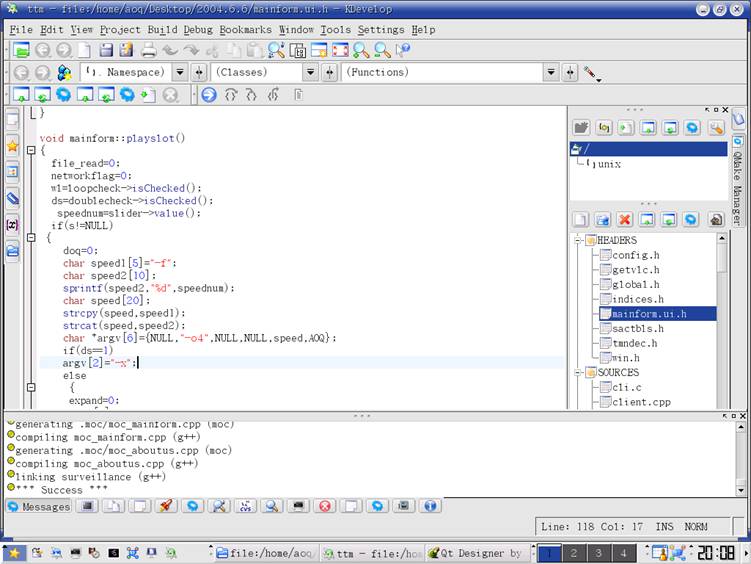Click the blue info icon in bottom tab bar
The height and width of the screenshot is (564, 751).
430,506
